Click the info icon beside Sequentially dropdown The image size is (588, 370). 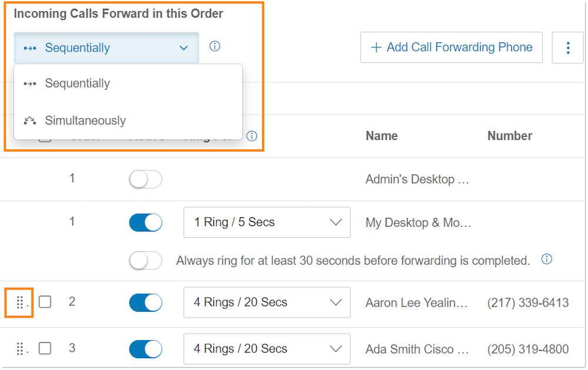click(215, 46)
